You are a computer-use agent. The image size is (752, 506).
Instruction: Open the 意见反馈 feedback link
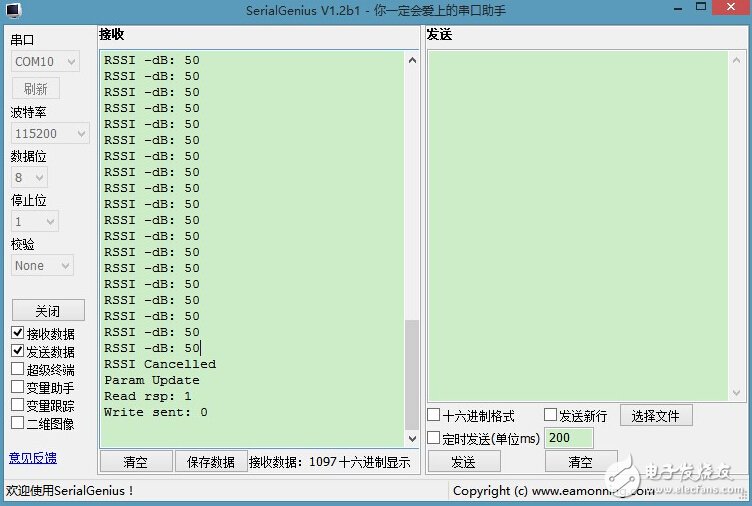[x=33, y=458]
